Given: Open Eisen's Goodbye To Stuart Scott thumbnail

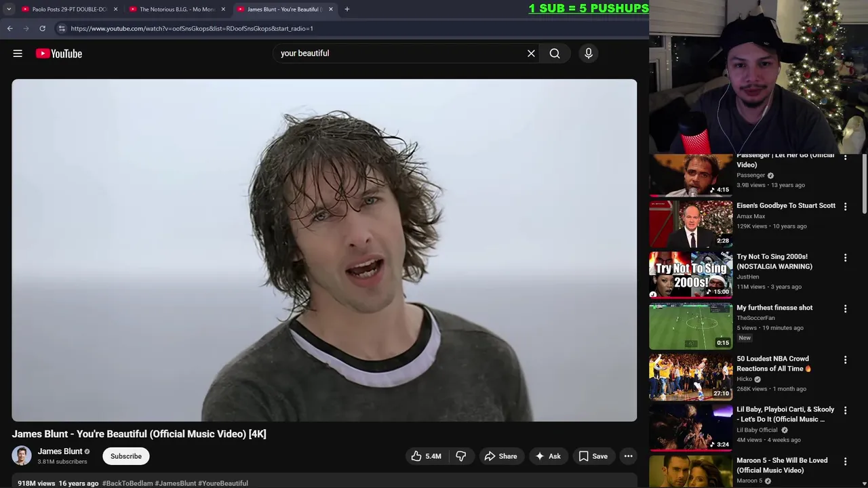Looking at the screenshot, I should pyautogui.click(x=690, y=224).
